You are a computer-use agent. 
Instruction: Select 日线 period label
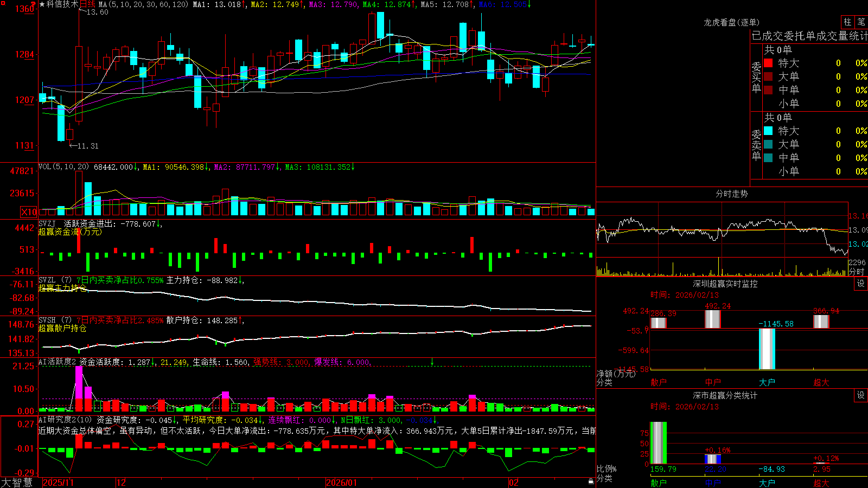tap(87, 4)
